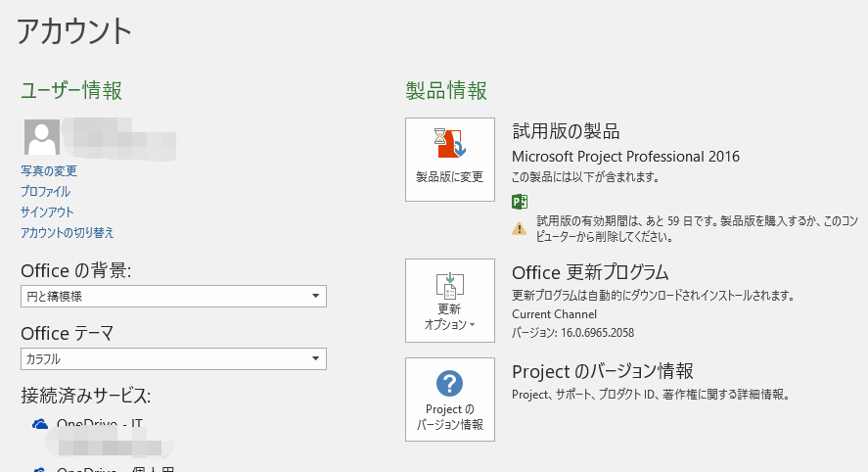This screenshot has width=868, height=472.
Task: Click the 製品情報 section heading
Action: (x=446, y=90)
